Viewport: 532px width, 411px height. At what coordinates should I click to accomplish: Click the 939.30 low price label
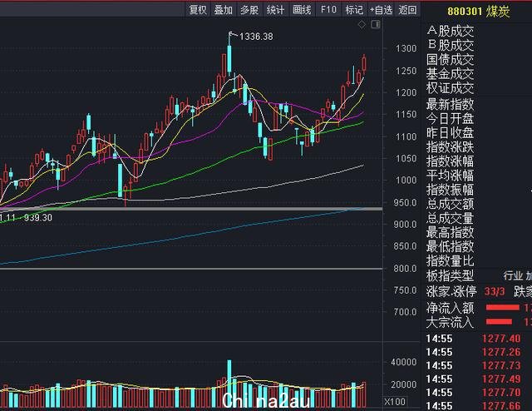38,218
